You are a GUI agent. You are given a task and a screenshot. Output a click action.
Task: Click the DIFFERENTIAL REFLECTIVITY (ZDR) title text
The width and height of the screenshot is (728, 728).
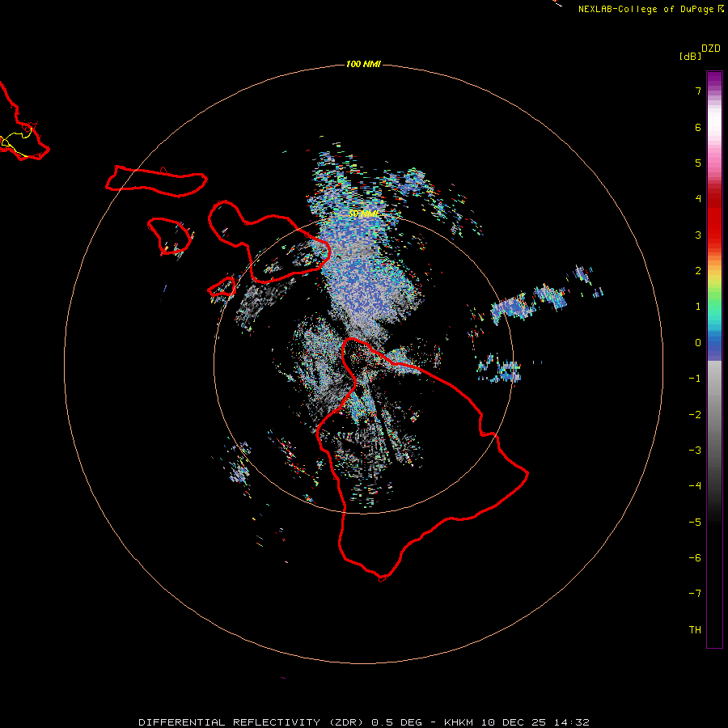click(252, 722)
